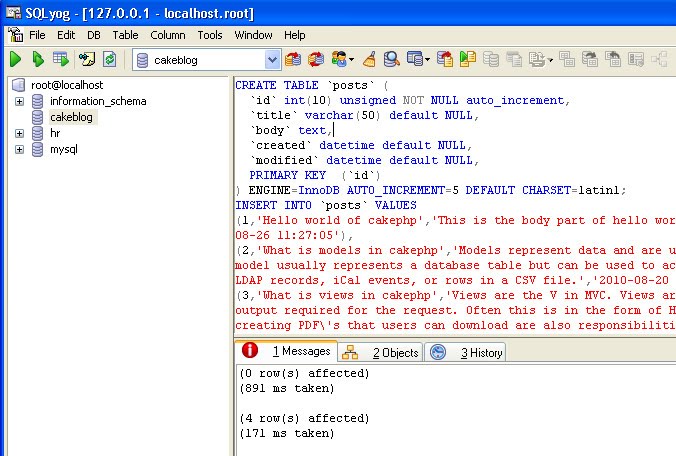Screen dimensions: 676x456
Task: Open the Window menu
Action: coord(253,35)
